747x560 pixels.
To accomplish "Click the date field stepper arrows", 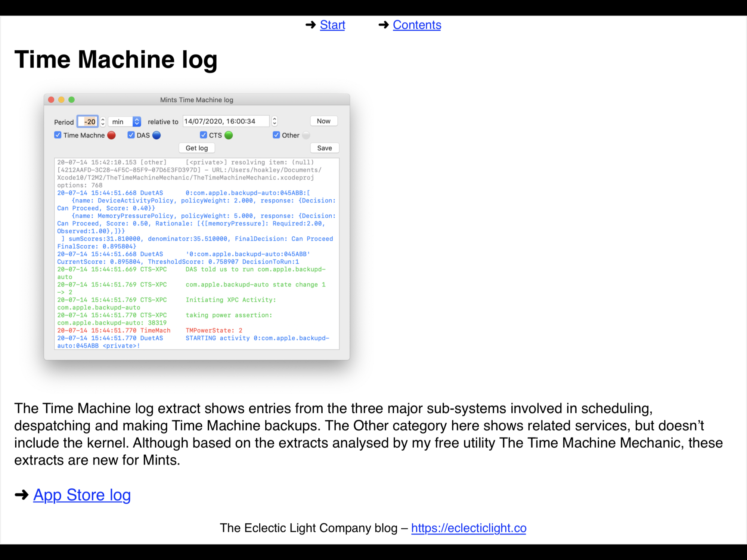I will pyautogui.click(x=275, y=121).
